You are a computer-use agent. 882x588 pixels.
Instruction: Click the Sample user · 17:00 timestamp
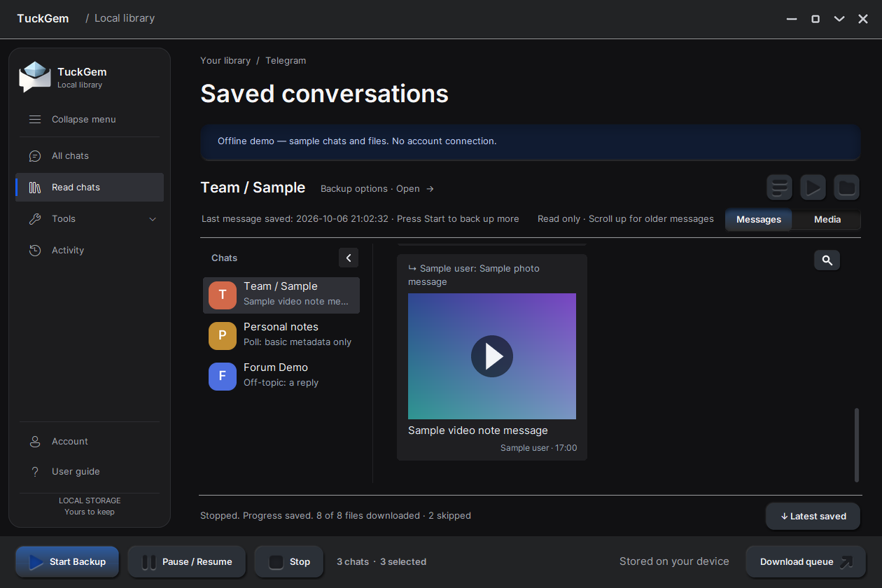tap(539, 448)
